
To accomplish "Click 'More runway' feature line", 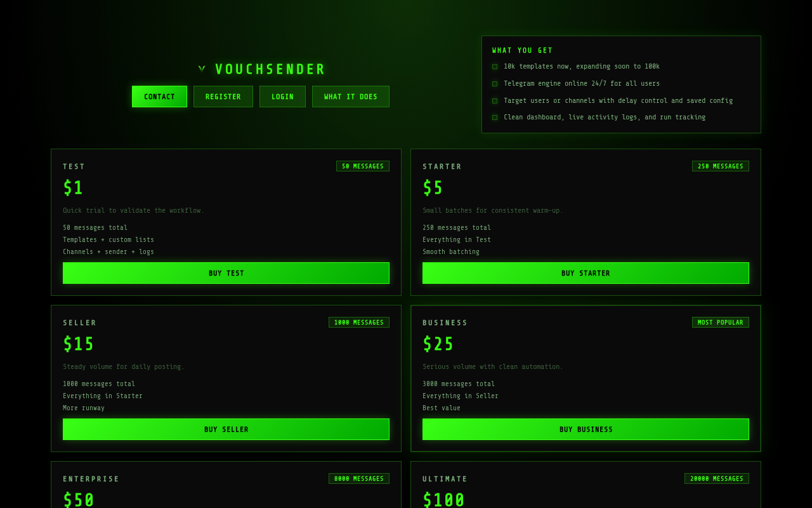I will click(84, 408).
